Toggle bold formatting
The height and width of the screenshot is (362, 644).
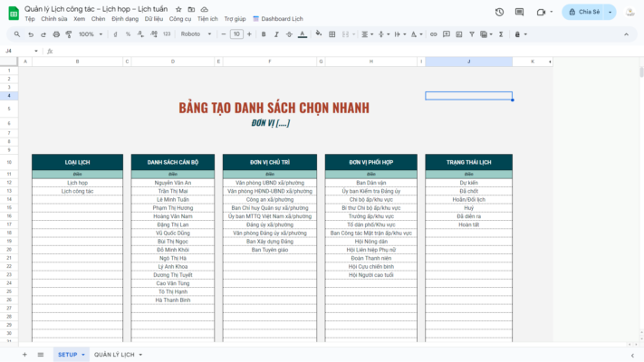click(x=264, y=34)
